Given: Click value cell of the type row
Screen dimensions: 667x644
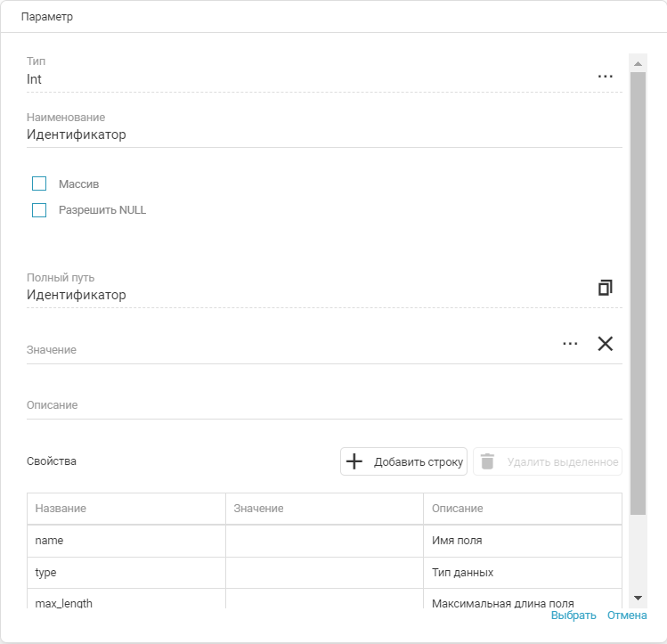Looking at the screenshot, I should click(x=324, y=573).
